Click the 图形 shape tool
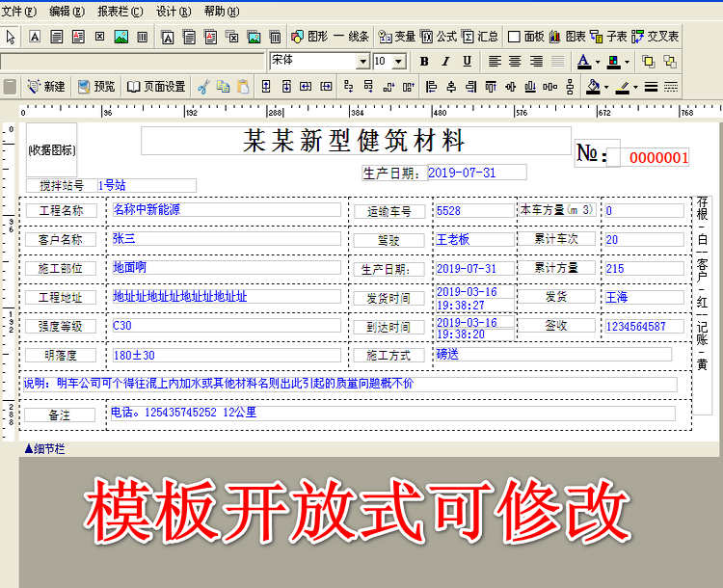 pyautogui.click(x=309, y=37)
